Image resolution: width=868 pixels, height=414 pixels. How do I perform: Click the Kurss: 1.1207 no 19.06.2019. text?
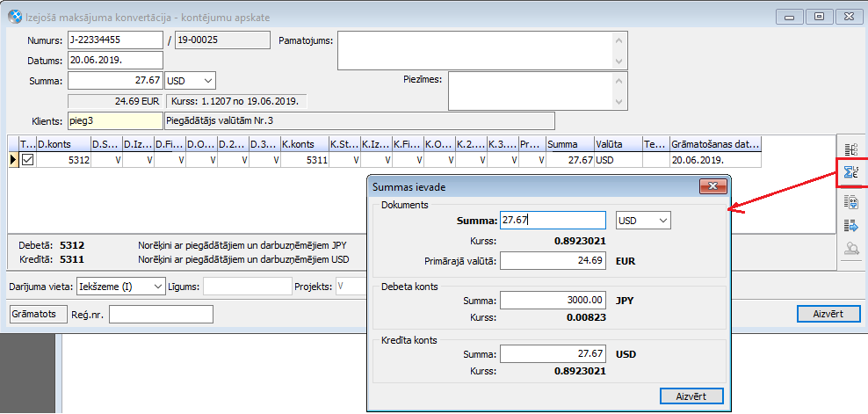pos(235,101)
